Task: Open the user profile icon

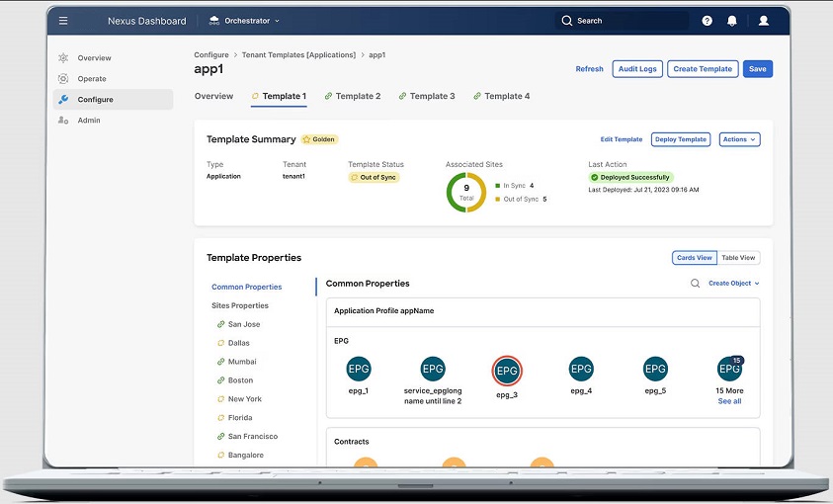Action: (x=763, y=21)
